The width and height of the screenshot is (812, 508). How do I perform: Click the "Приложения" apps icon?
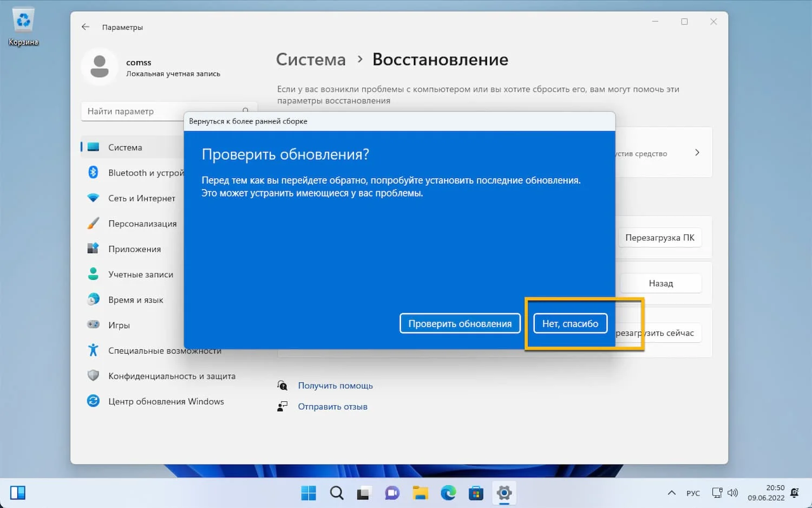click(x=93, y=249)
